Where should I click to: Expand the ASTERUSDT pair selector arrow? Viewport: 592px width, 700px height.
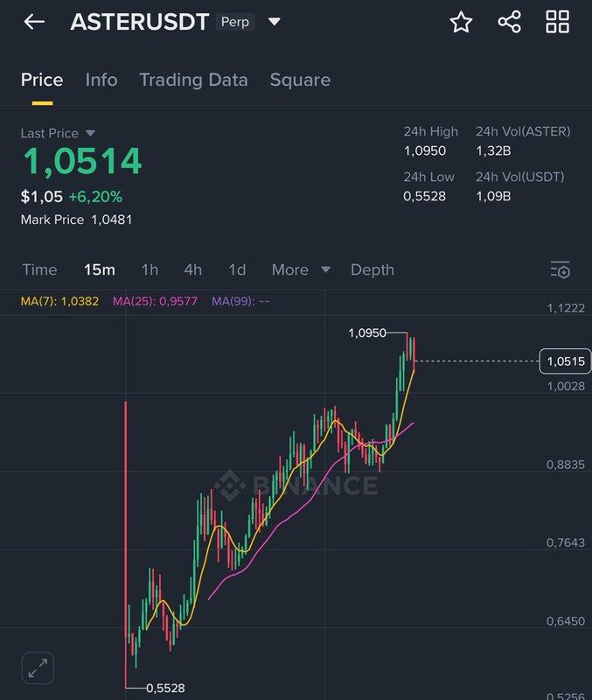(x=275, y=21)
